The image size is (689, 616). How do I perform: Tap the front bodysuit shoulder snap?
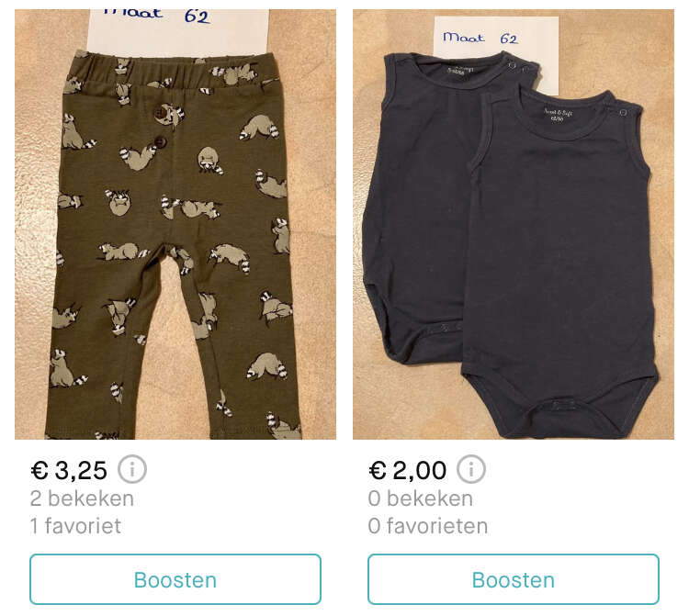[623, 112]
